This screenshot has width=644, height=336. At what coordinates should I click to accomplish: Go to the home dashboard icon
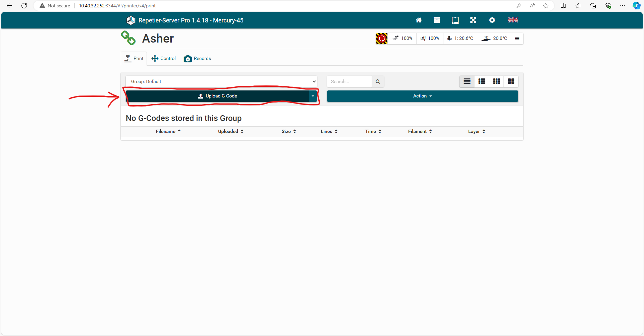(419, 20)
